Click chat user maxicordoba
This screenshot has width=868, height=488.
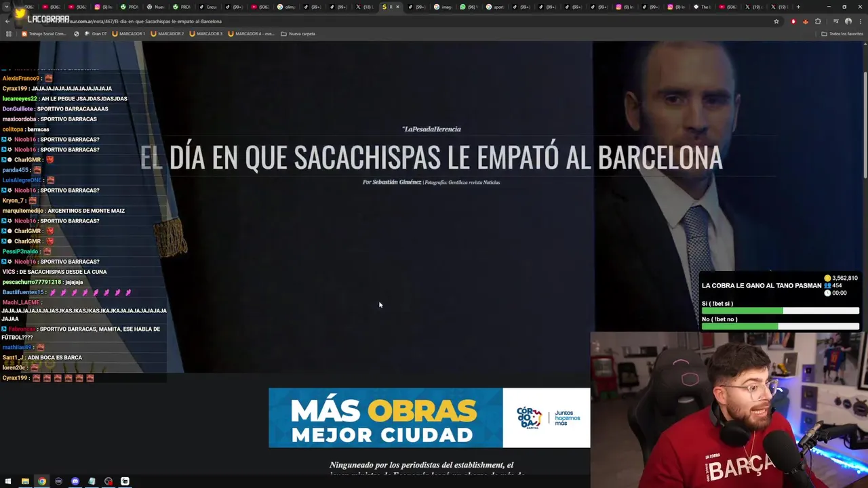(x=20, y=119)
